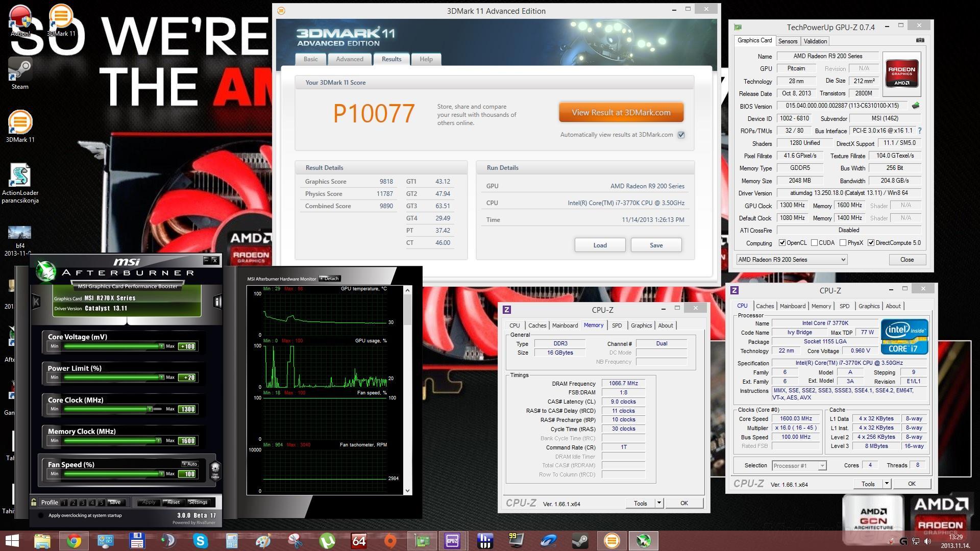Screen dimensions: 980x551
Task: Open SPD tab in CPU-Z Memory window
Action: tap(617, 325)
